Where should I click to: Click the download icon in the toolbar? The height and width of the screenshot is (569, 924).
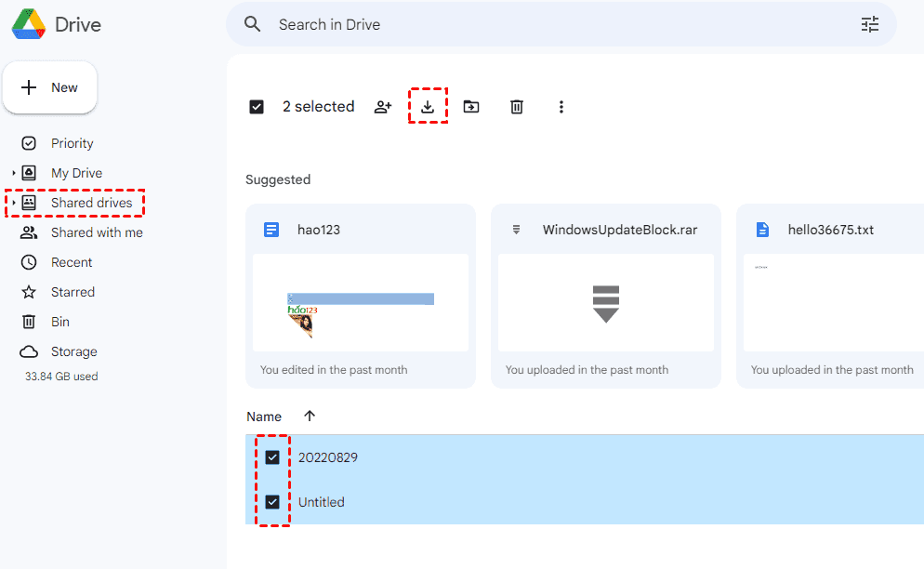point(428,107)
